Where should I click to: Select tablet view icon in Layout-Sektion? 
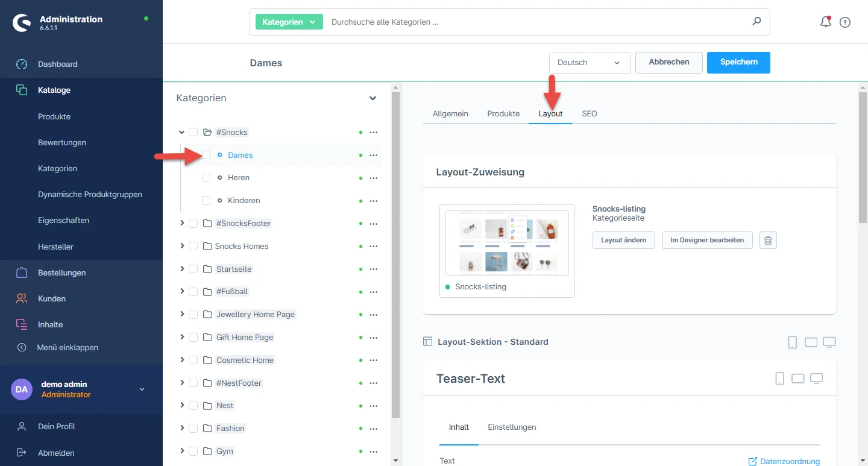[811, 342]
